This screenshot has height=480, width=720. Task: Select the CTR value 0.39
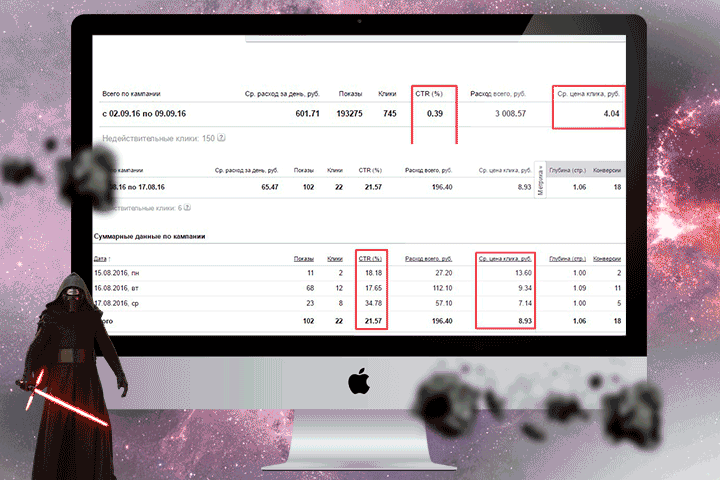pyautogui.click(x=435, y=113)
